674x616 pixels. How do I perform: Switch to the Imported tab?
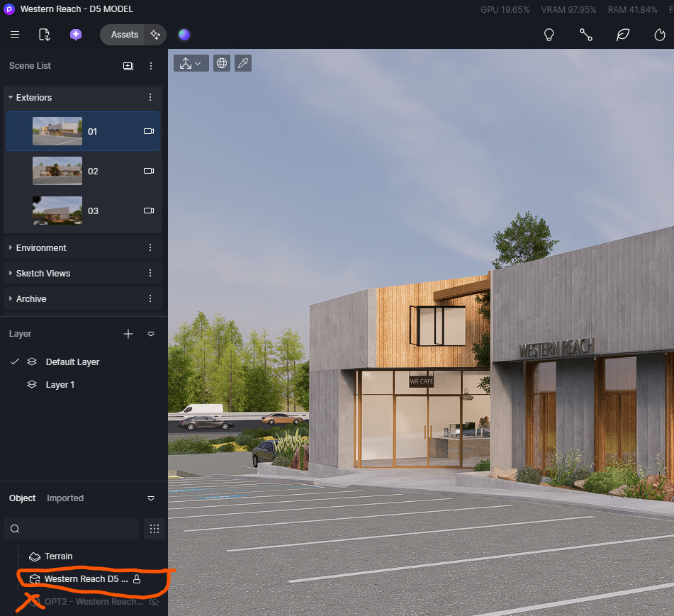(x=65, y=498)
